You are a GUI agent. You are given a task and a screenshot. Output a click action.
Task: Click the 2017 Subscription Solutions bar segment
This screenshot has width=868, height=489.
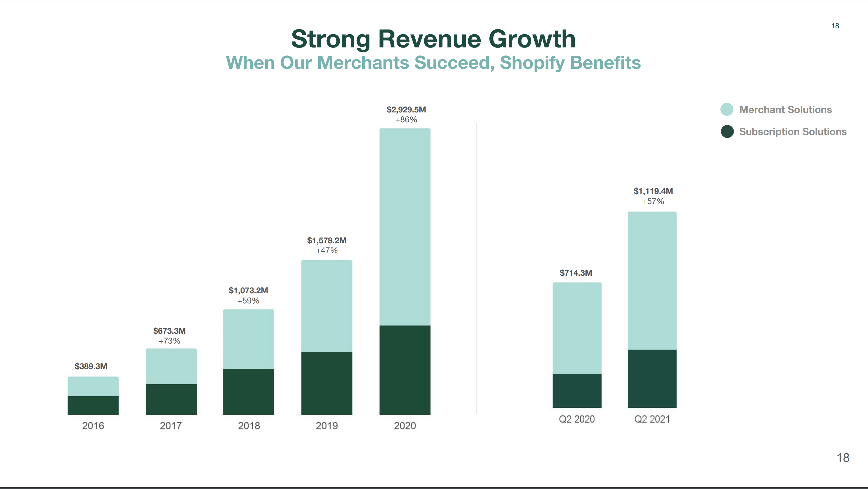pyautogui.click(x=171, y=399)
